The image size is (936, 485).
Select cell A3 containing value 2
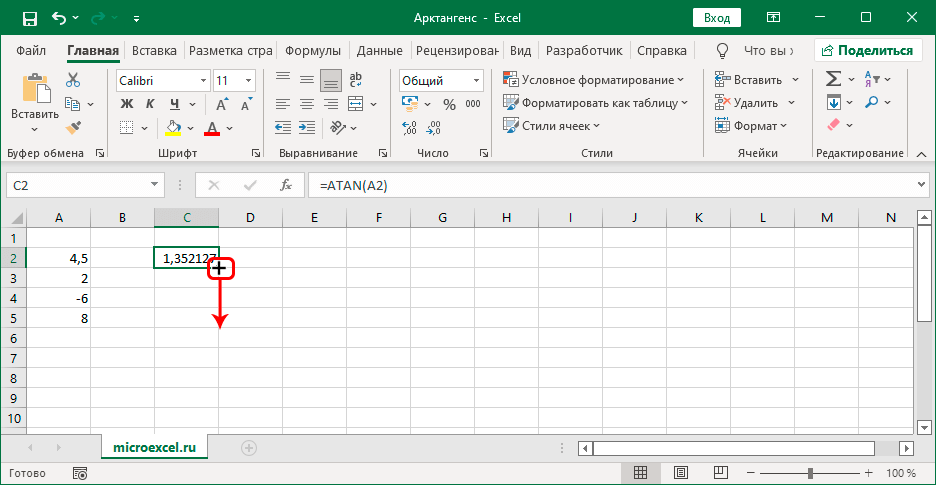click(59, 277)
